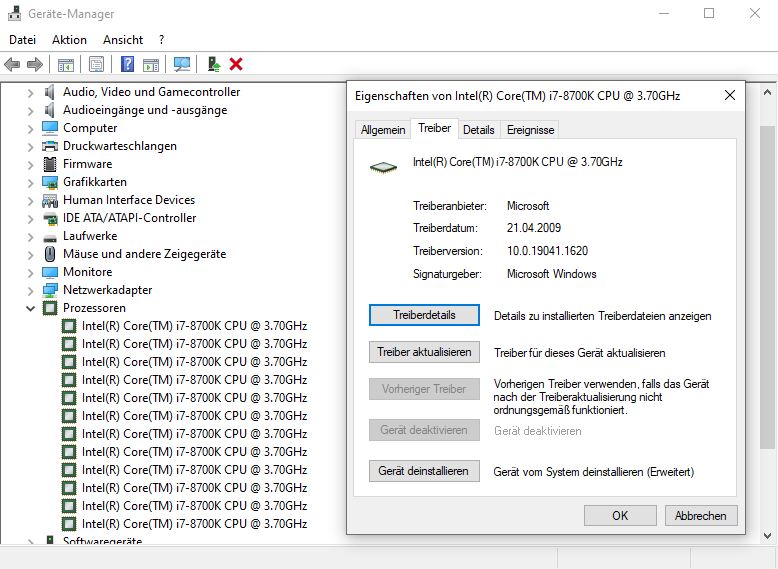Select the Firmware tree label

point(88,164)
